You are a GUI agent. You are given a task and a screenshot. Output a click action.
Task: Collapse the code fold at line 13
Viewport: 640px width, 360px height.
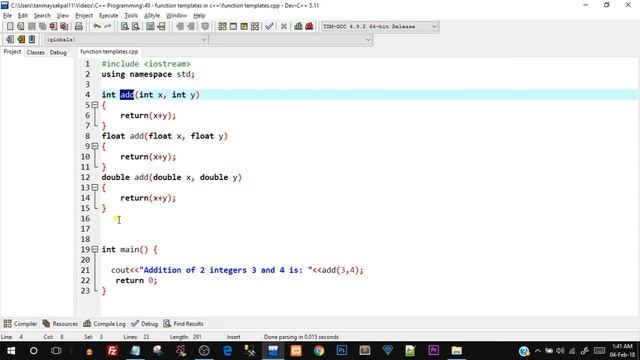(95, 187)
